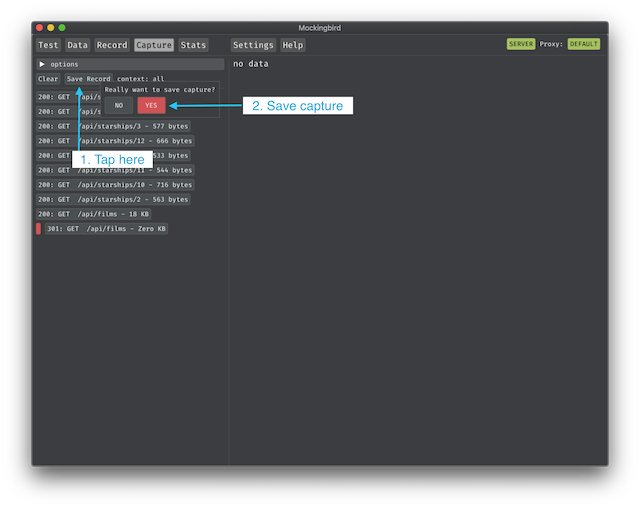Go to the Record tab
Viewport: 640px width, 508px height.
(x=112, y=45)
